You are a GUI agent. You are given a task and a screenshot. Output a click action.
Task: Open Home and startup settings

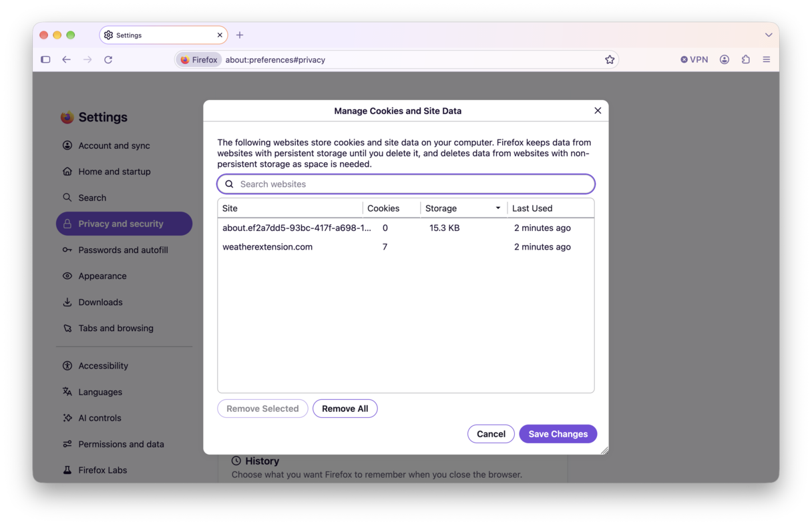124,172
